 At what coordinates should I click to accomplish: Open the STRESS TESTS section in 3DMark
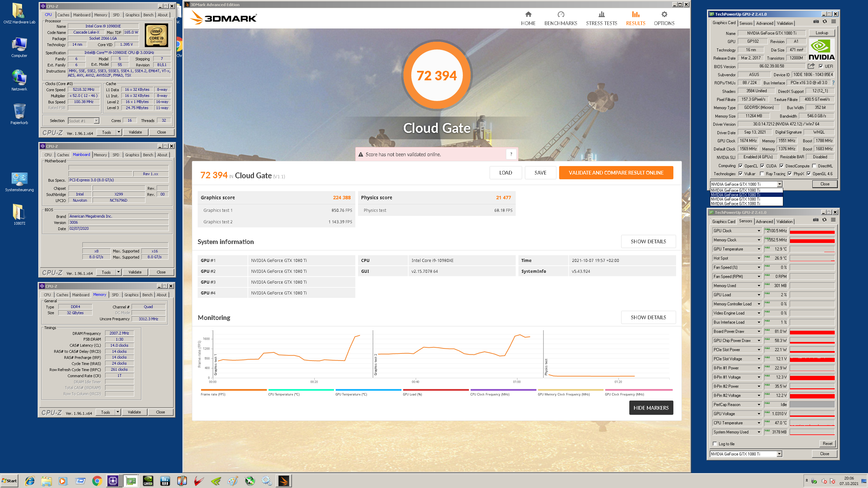pyautogui.click(x=601, y=19)
